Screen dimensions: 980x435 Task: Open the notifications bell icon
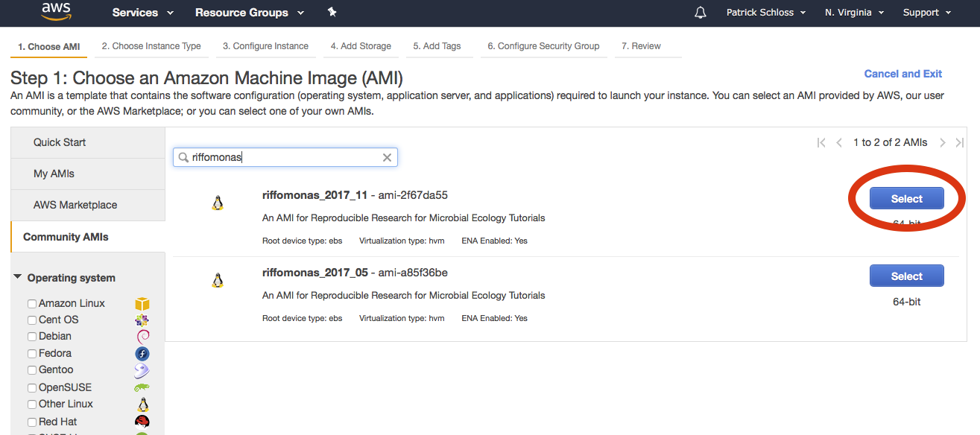pyautogui.click(x=700, y=13)
